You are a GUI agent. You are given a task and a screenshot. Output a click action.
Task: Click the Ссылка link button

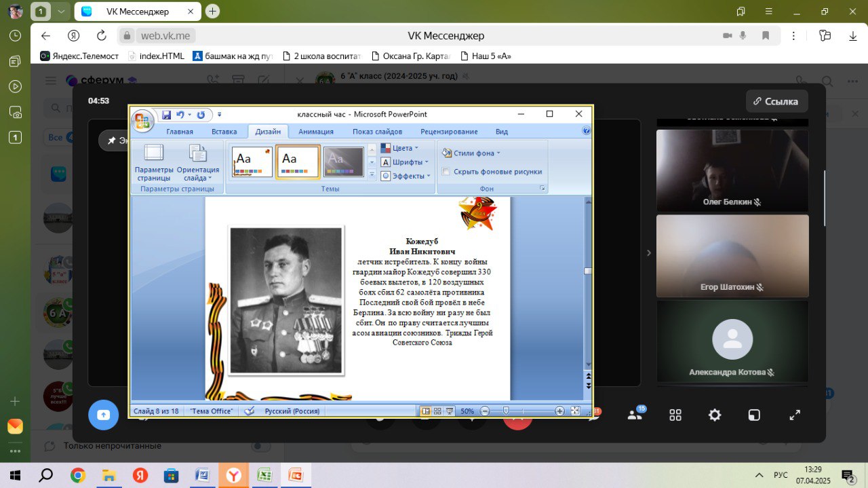point(777,101)
